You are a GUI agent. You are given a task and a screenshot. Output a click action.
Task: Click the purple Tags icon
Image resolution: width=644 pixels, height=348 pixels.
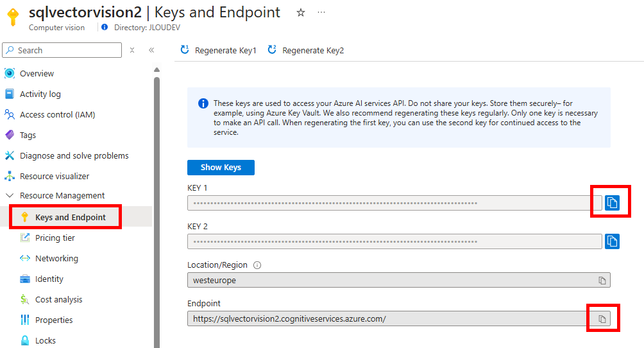pos(10,135)
